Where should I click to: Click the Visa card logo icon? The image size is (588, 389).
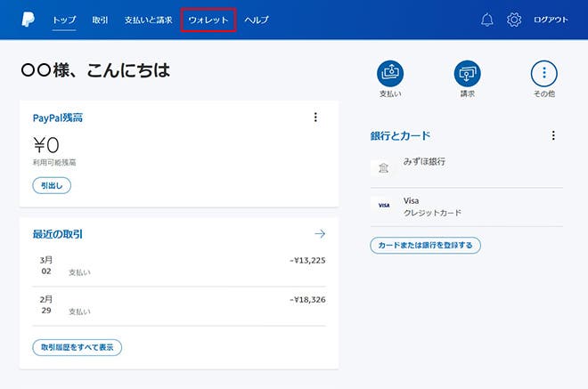(383, 206)
